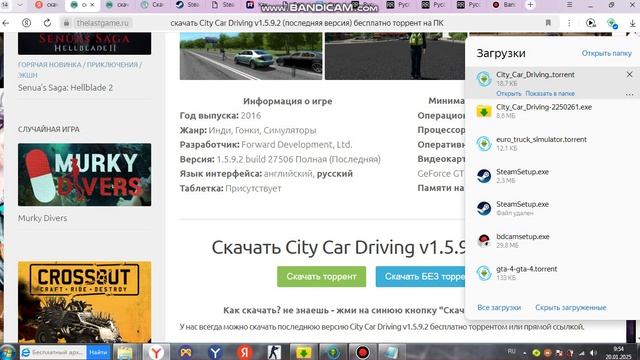The height and width of the screenshot is (360, 640).
Task: Switch to the tab after the active tab
Action: [118, 5]
